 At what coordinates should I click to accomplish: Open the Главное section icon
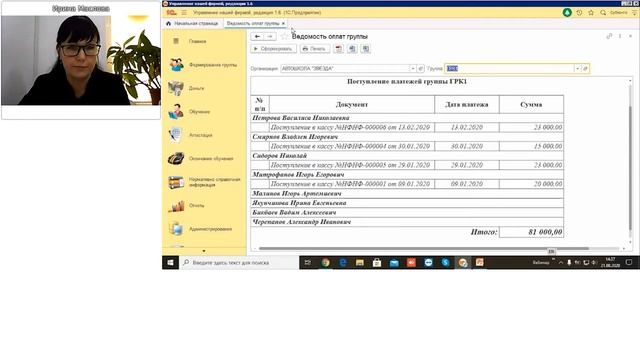click(x=176, y=41)
